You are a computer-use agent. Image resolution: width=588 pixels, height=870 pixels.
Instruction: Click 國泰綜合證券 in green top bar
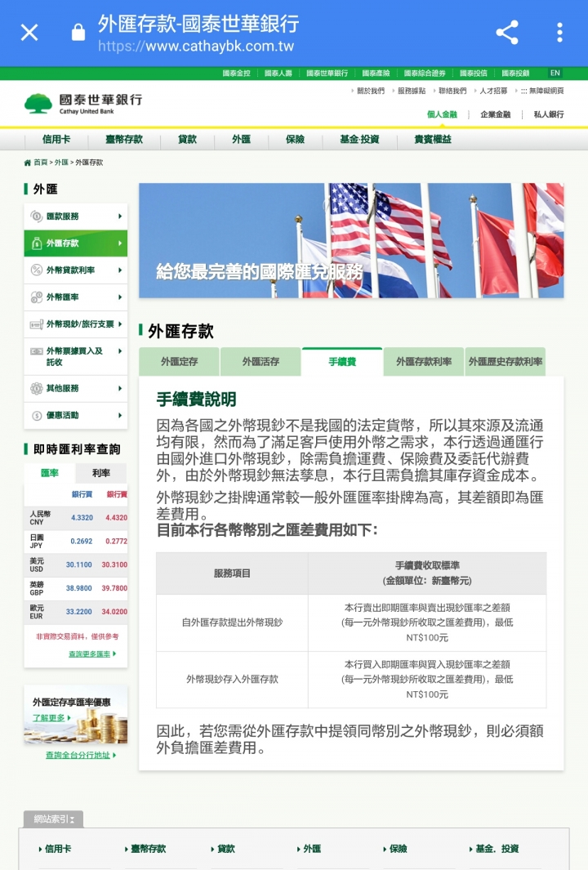(x=425, y=74)
